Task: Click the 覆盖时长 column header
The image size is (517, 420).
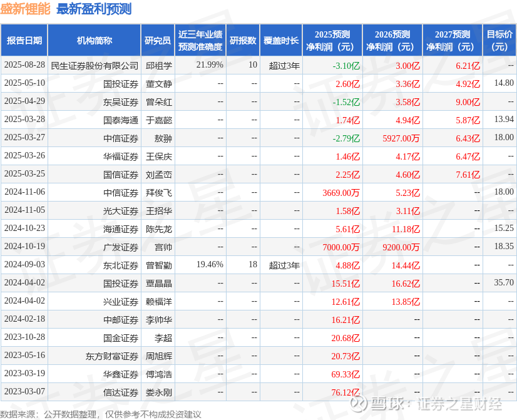Action: pos(281,40)
